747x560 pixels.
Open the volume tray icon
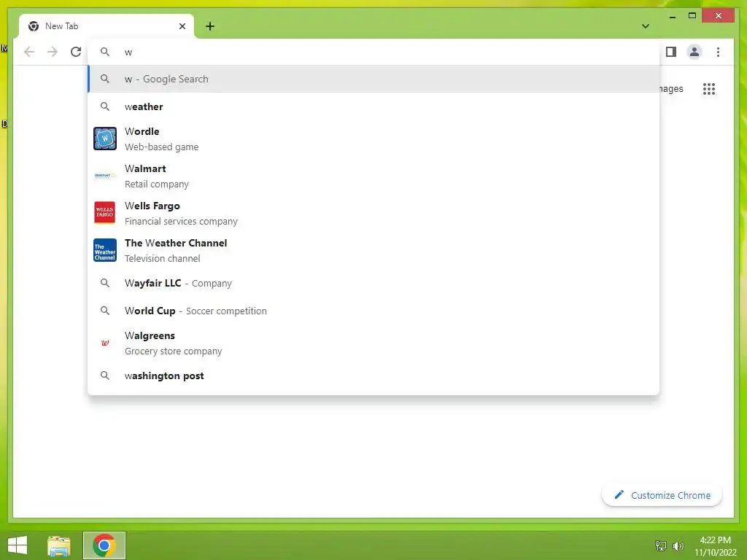(x=678, y=545)
